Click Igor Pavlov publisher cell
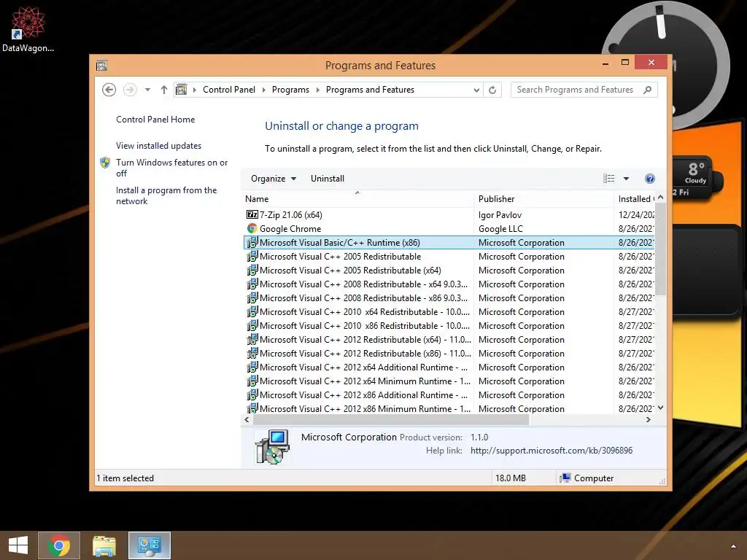Image resolution: width=747 pixels, height=560 pixels. [500, 215]
